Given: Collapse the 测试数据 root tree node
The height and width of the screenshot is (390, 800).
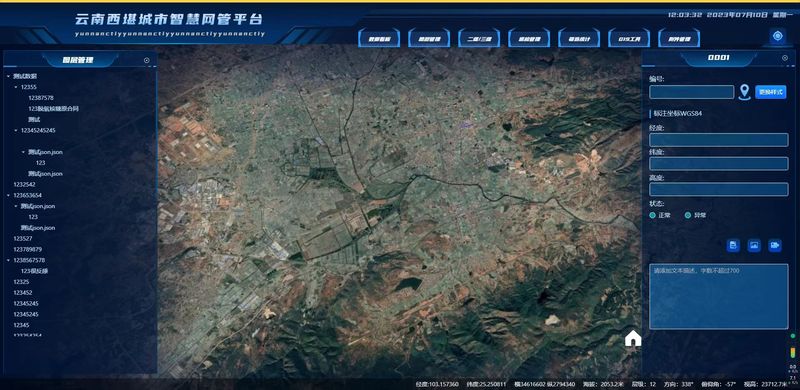Looking at the screenshot, I should tap(9, 77).
